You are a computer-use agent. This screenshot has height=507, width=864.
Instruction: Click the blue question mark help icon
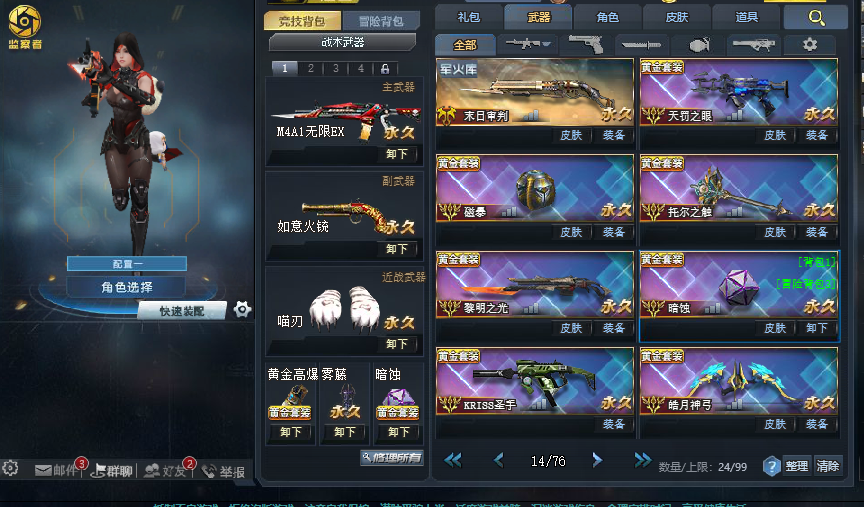coord(771,466)
